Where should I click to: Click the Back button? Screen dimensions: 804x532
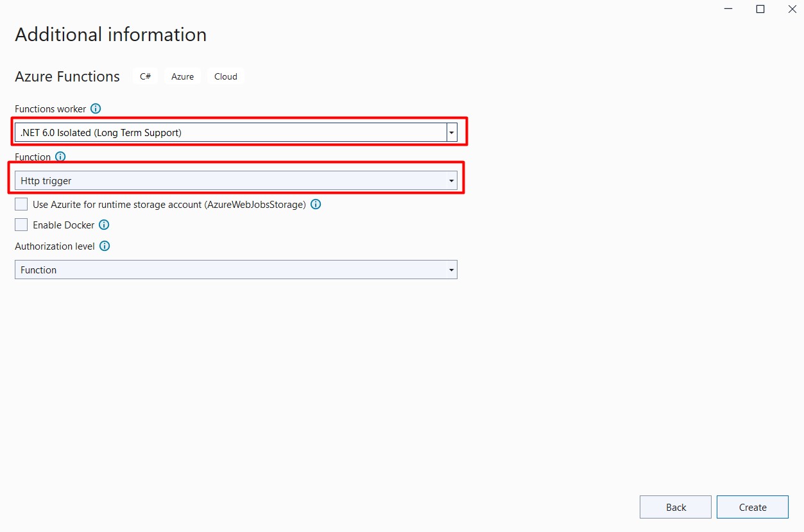pyautogui.click(x=676, y=507)
